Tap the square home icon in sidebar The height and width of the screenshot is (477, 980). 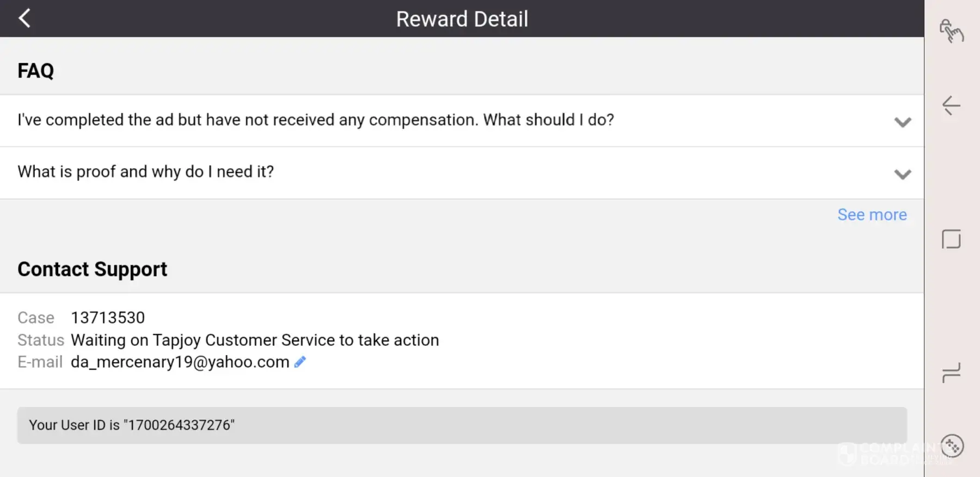(x=951, y=239)
